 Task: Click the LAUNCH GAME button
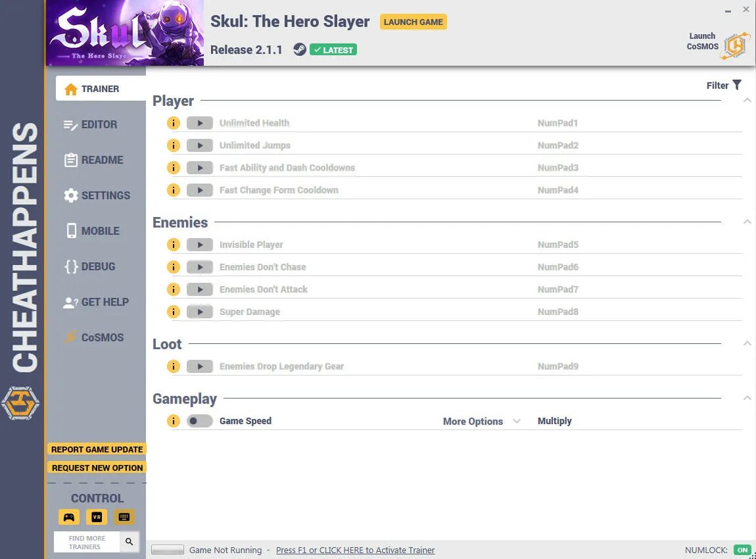[413, 22]
